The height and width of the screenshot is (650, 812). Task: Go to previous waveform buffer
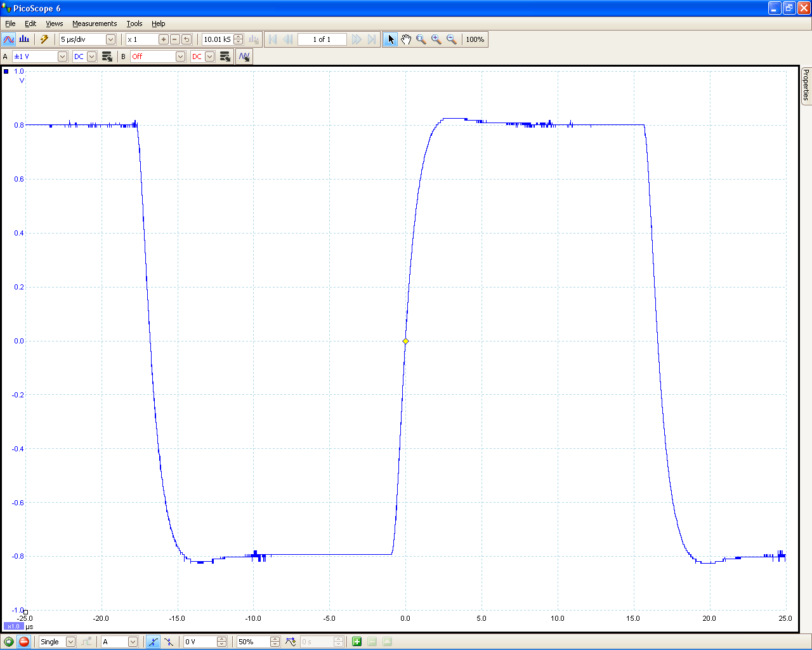tap(288, 39)
